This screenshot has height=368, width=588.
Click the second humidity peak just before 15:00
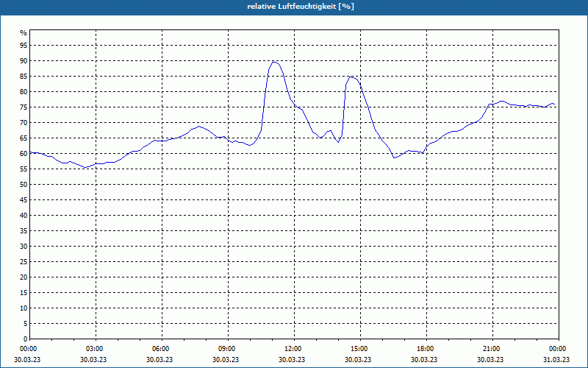(x=351, y=77)
